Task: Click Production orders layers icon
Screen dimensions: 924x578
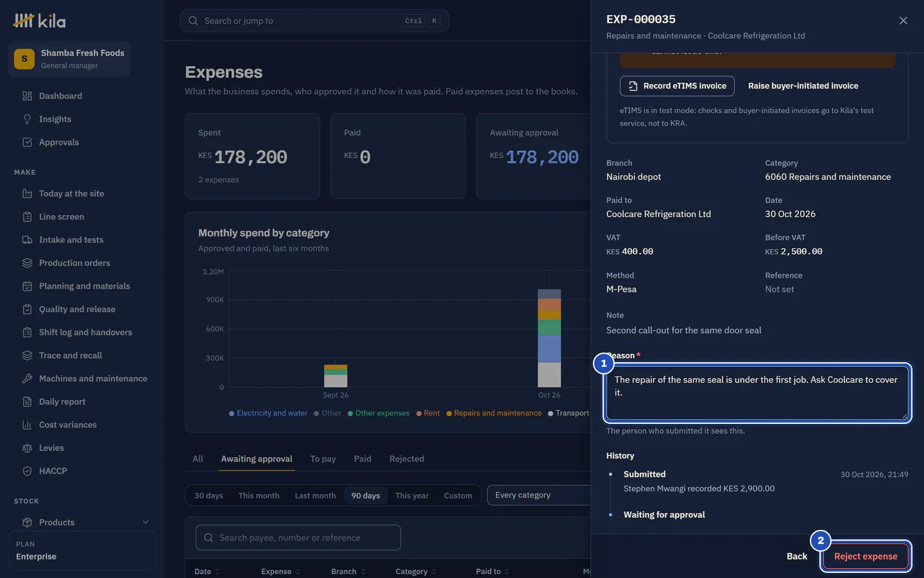Action: (27, 263)
